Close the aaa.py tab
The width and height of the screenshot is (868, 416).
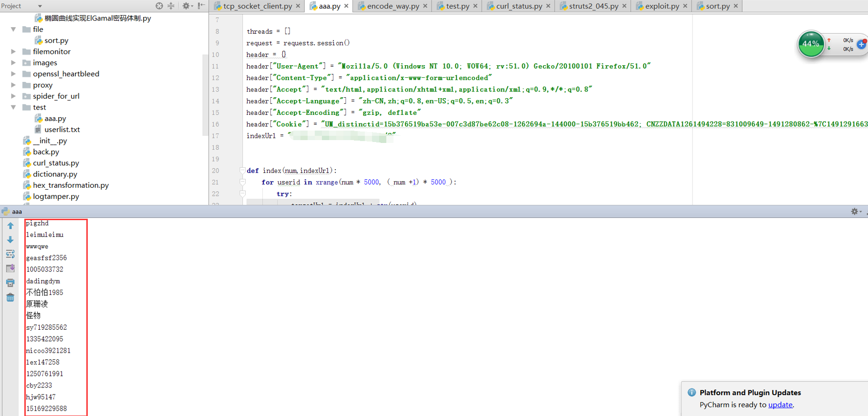[x=346, y=6]
